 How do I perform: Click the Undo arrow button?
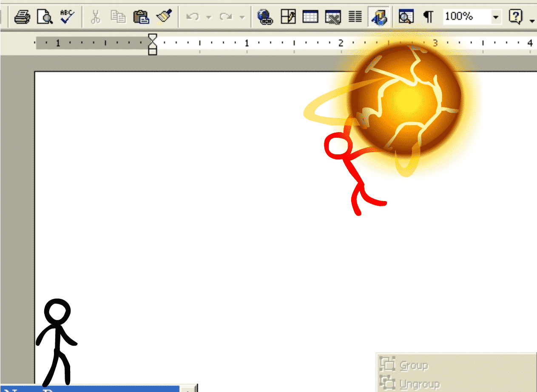click(x=193, y=17)
